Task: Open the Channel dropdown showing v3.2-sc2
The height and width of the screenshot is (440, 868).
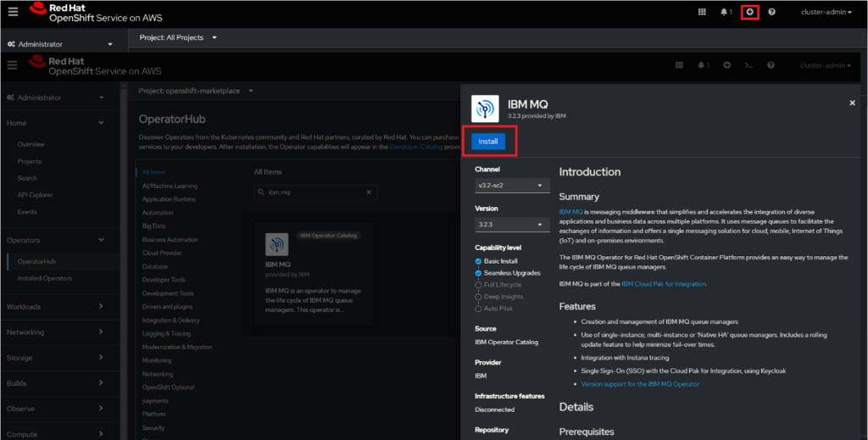Action: (x=512, y=186)
